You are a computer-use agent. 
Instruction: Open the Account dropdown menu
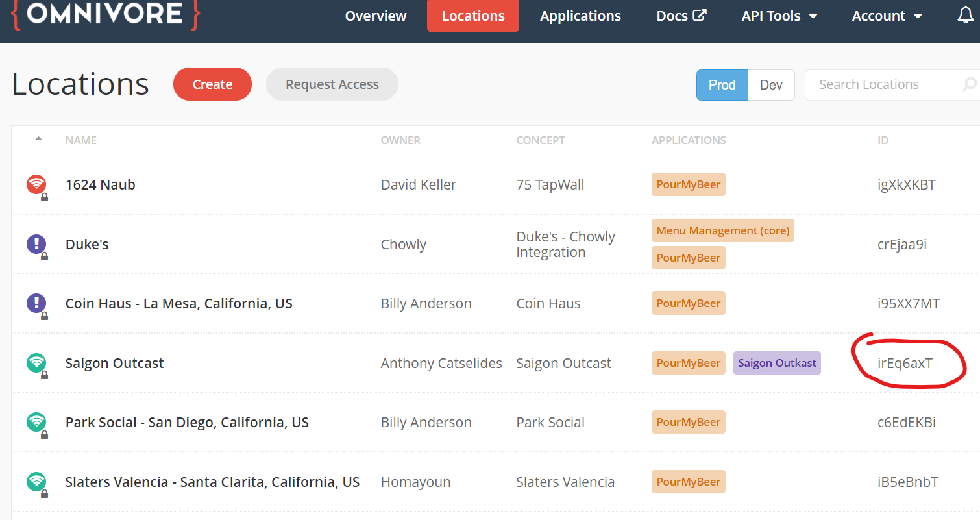pyautogui.click(x=887, y=16)
